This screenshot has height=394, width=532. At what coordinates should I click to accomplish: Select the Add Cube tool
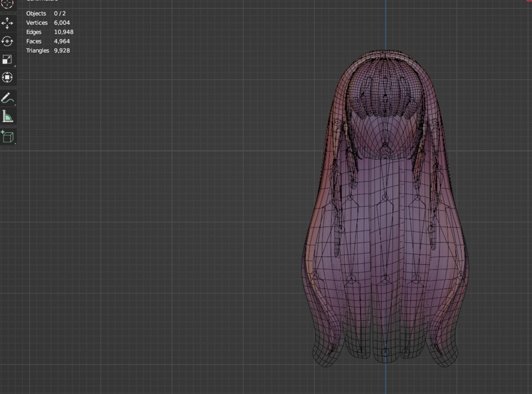click(7, 137)
